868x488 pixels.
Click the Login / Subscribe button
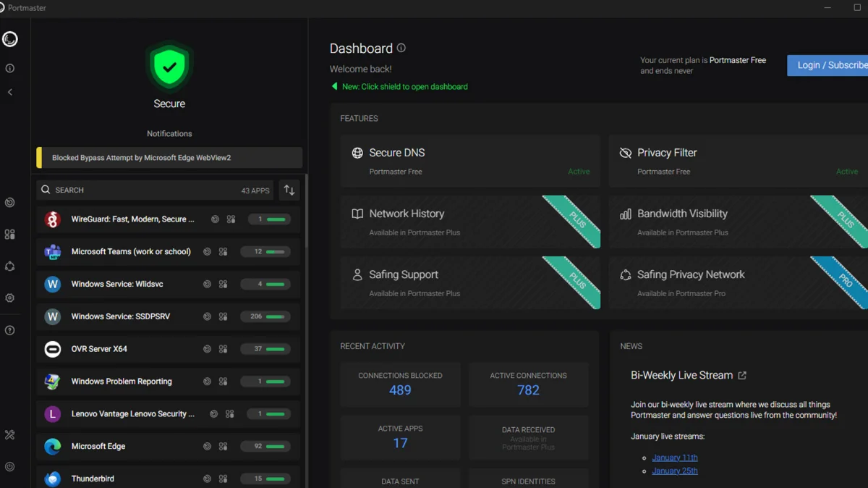pyautogui.click(x=827, y=65)
